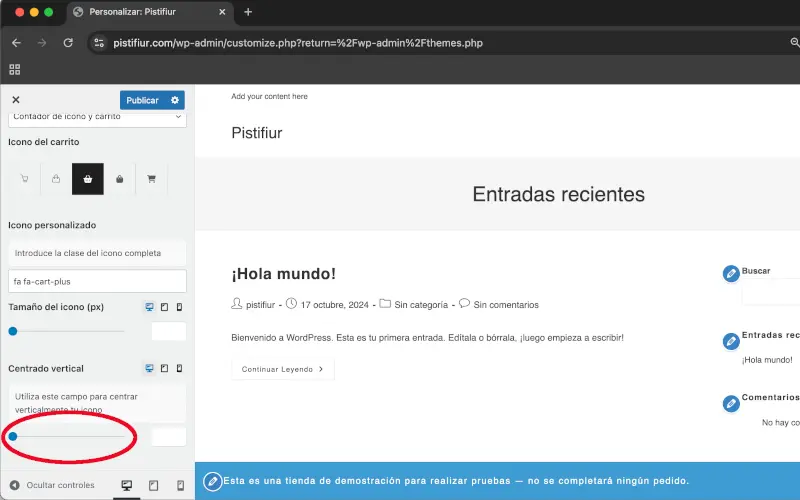
Task: Edit the Buscar widget pencil shortcut
Action: pyautogui.click(x=731, y=273)
